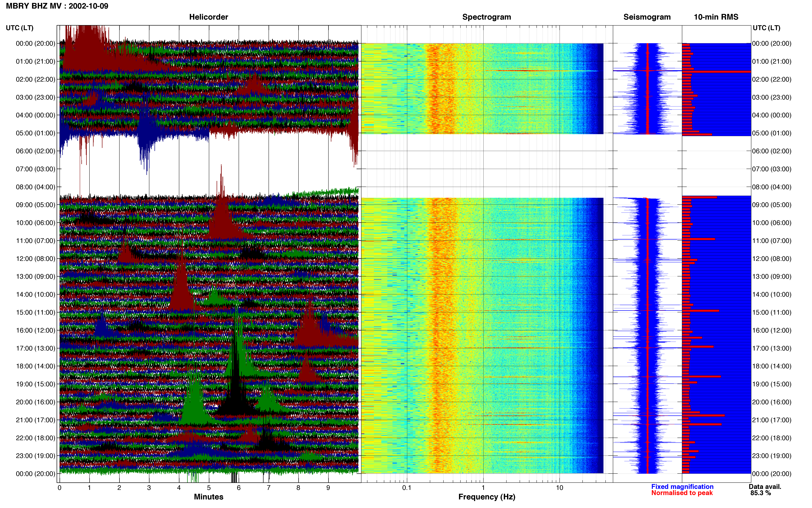Screen dimensions: 812x508
Task: Click left time label '15:00 (11:00)'
Action: tap(36, 313)
